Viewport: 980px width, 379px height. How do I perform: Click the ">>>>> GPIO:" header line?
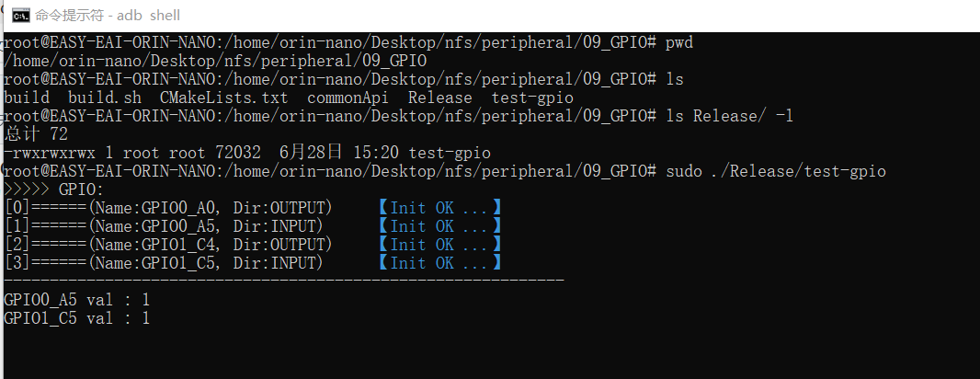pos(53,189)
